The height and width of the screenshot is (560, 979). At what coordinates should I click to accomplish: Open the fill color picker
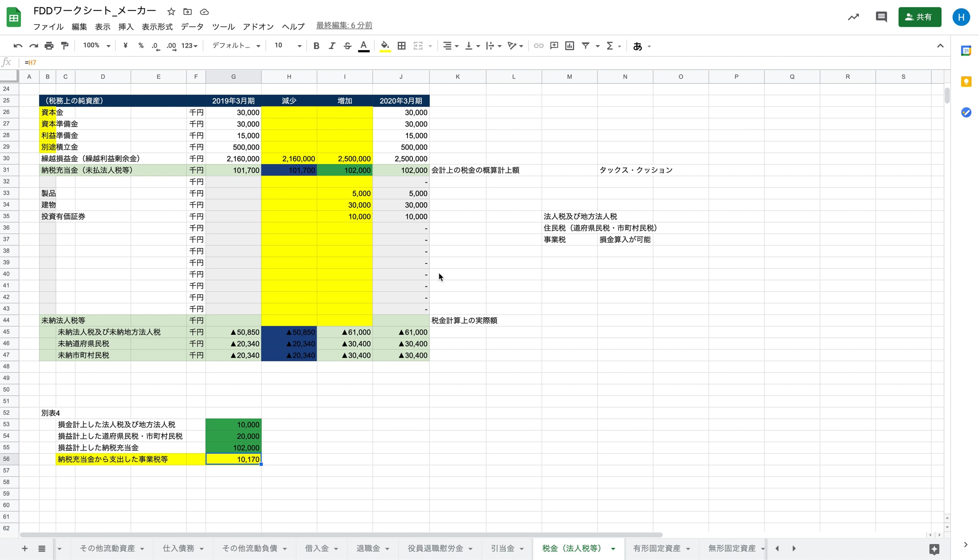tap(384, 45)
